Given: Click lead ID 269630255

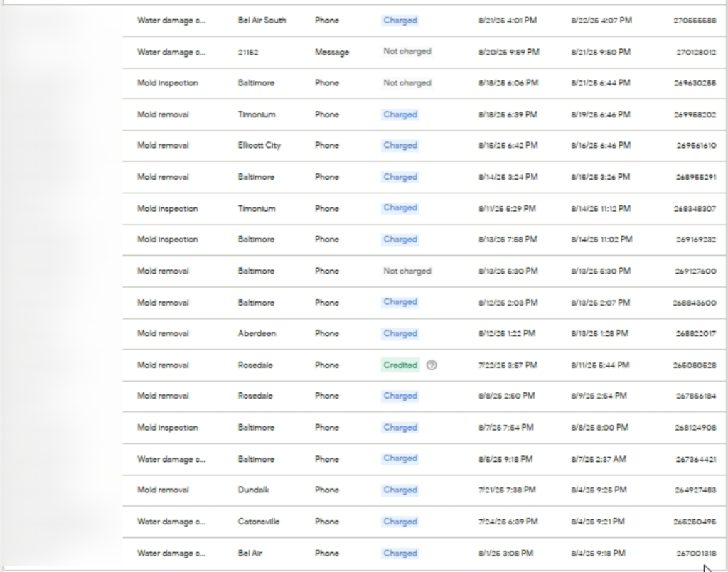Looking at the screenshot, I should [x=694, y=84].
